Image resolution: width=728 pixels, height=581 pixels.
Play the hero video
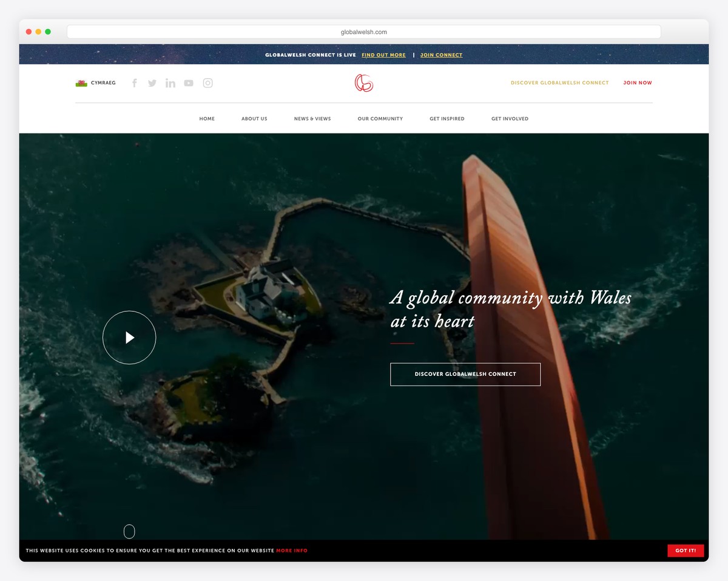tap(129, 338)
